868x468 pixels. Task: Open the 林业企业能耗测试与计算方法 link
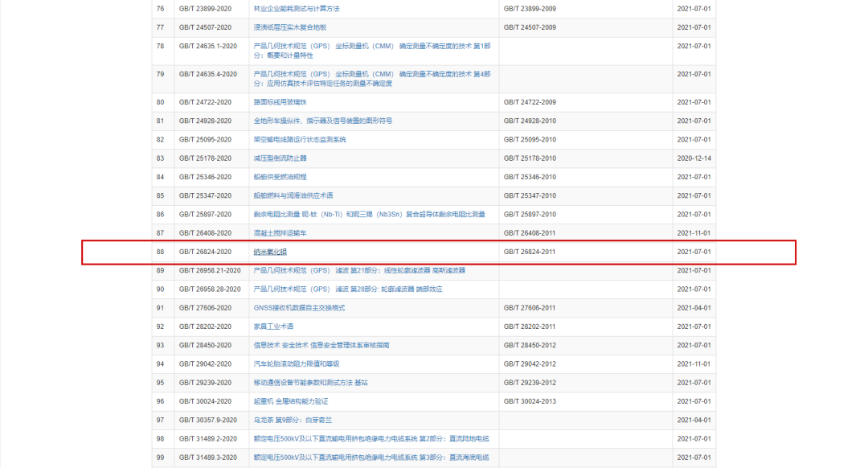point(297,9)
